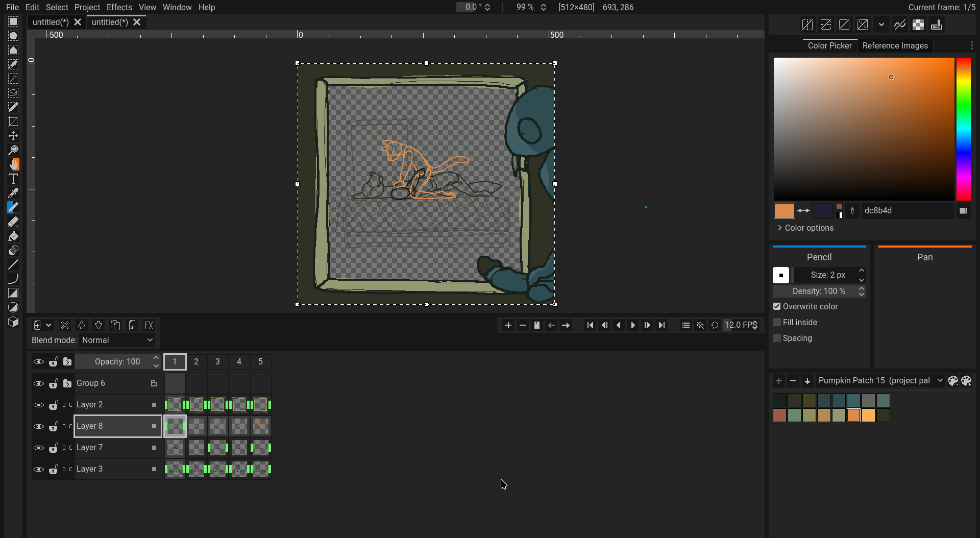Click the clone layer icon
This screenshot has width=980, height=538.
pos(115,325)
